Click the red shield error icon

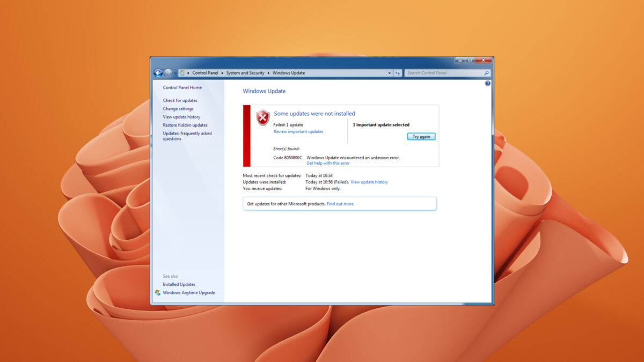[262, 117]
